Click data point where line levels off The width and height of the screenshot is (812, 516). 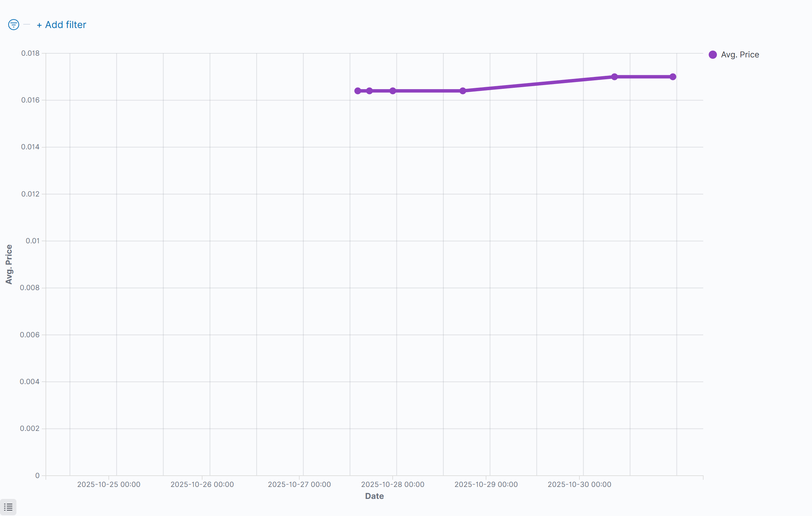(x=615, y=77)
